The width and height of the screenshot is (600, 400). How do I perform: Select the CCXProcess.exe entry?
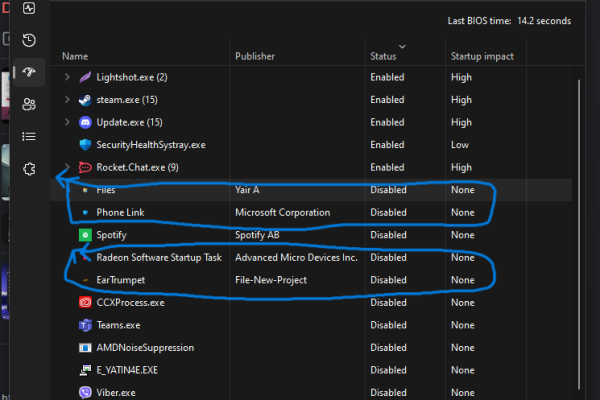click(x=130, y=302)
